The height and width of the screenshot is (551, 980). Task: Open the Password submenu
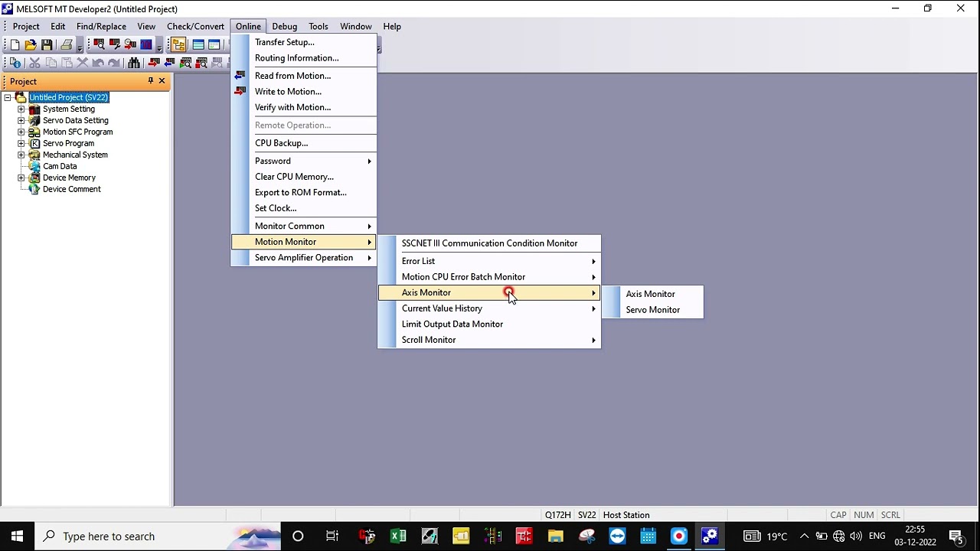(x=304, y=161)
